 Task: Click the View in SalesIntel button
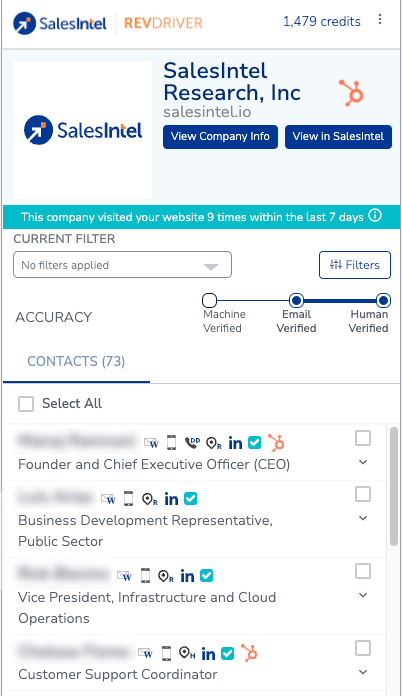338,137
